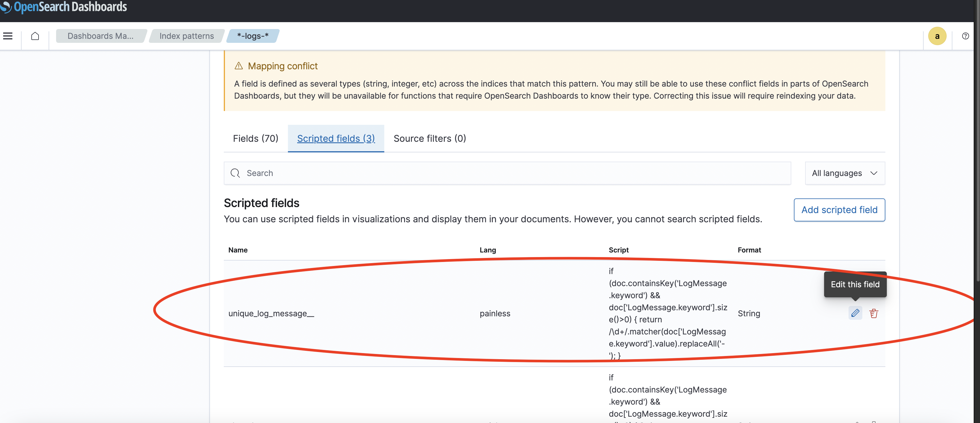Image resolution: width=980 pixels, height=423 pixels.
Task: Expand the language filter chevron
Action: (x=874, y=173)
